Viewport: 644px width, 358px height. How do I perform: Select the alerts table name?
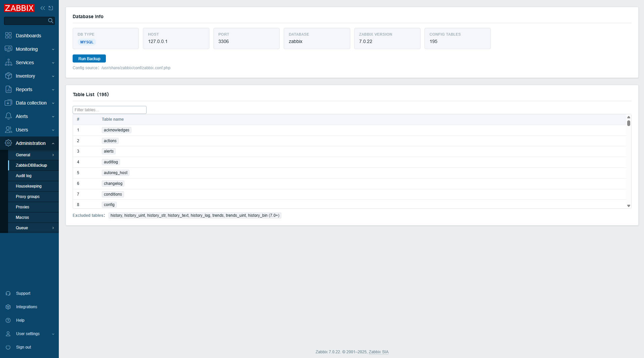point(109,151)
